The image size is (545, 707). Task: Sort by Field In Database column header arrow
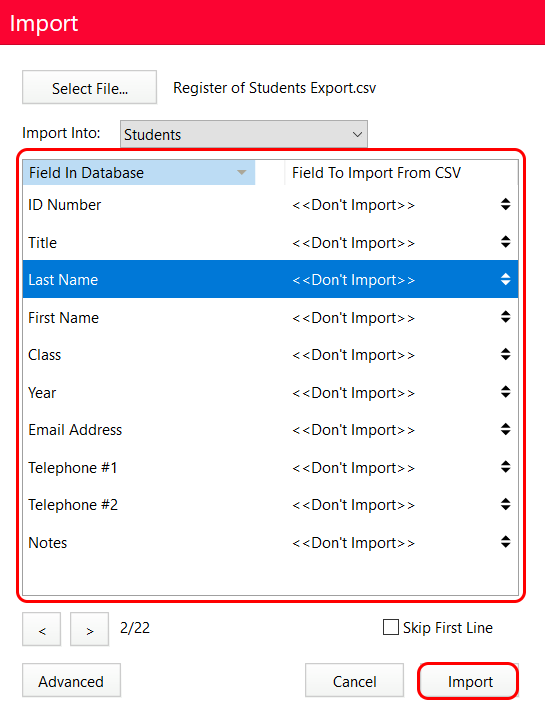[x=242, y=173]
